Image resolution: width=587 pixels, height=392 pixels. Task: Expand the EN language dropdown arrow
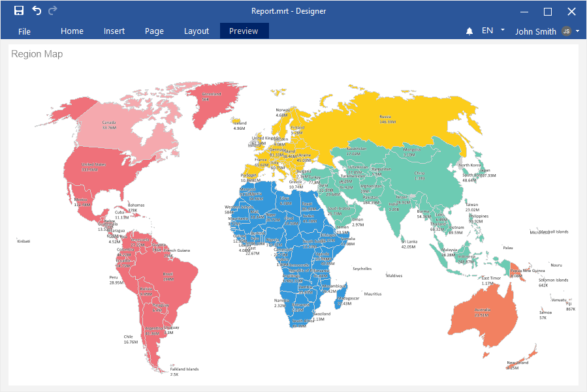click(503, 30)
